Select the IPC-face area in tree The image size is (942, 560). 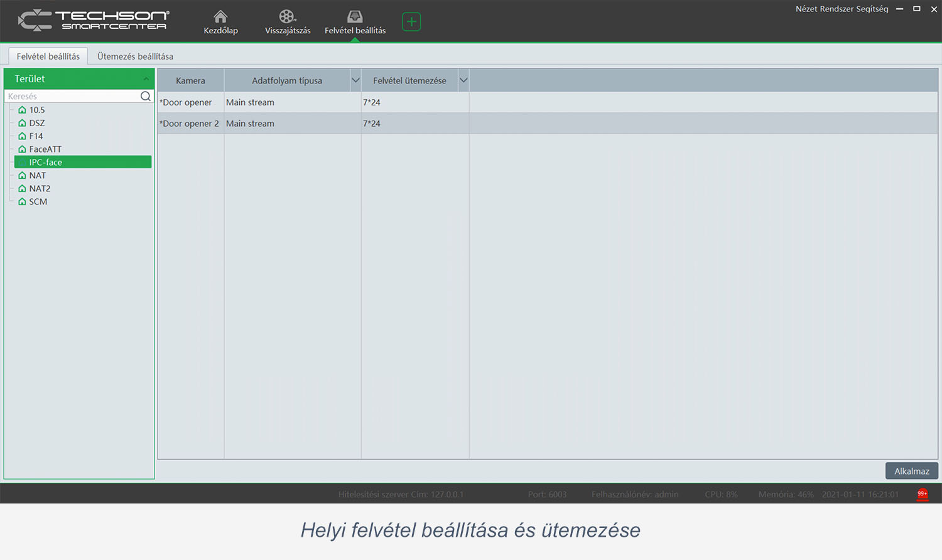pyautogui.click(x=46, y=162)
